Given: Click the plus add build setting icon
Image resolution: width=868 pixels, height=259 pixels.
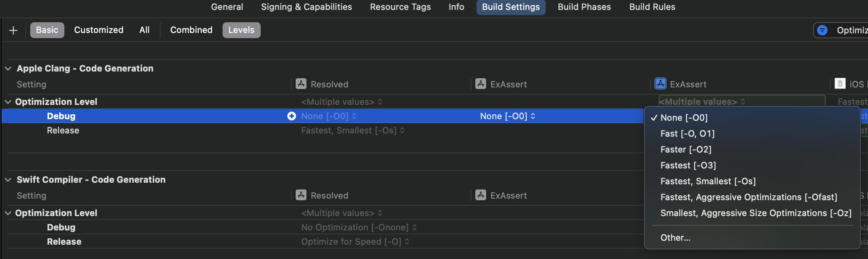Looking at the screenshot, I should pos(13,30).
